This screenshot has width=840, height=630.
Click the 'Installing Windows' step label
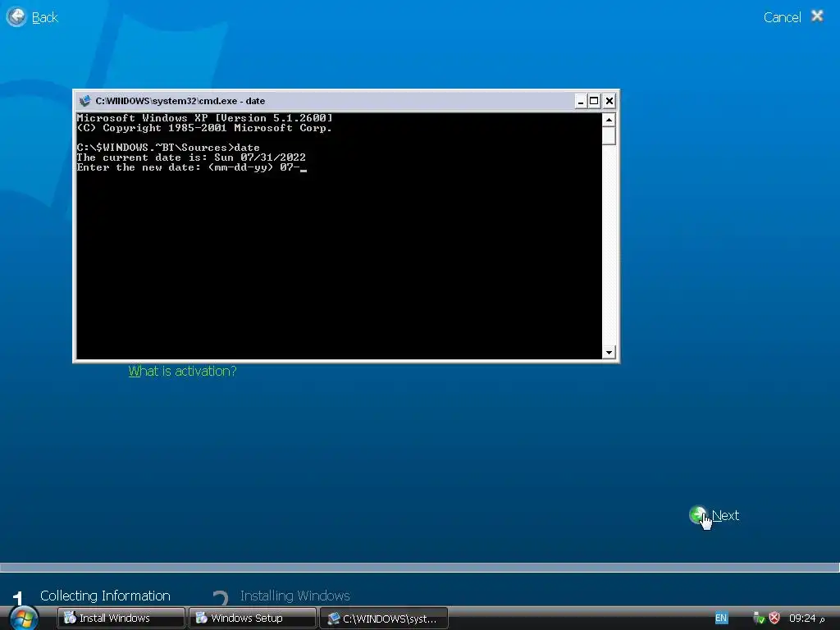coord(294,596)
